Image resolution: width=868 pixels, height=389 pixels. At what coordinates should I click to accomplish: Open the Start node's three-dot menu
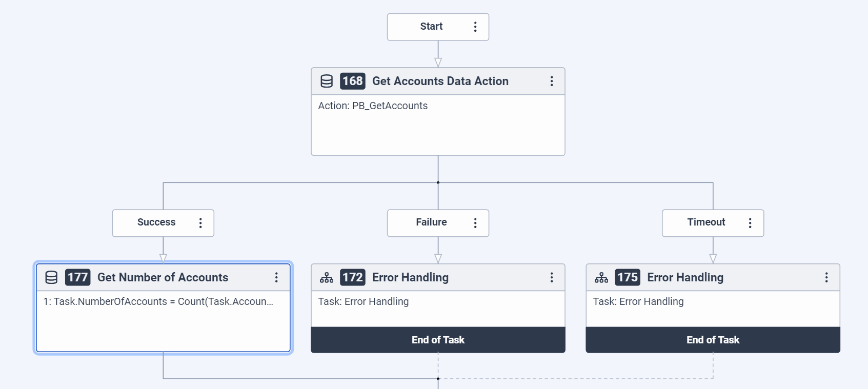(x=475, y=27)
